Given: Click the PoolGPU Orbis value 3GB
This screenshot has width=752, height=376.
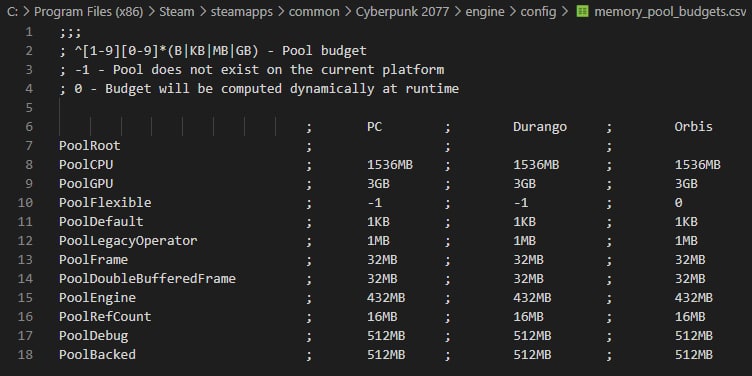Looking at the screenshot, I should (x=686, y=184).
